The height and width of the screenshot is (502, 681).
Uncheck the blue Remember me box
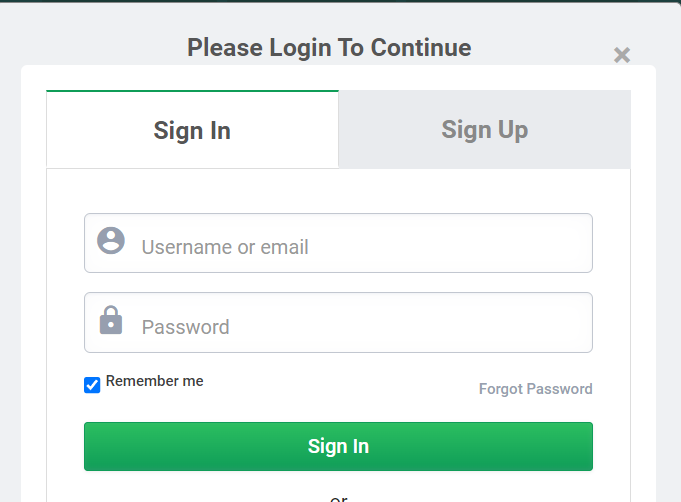pyautogui.click(x=92, y=385)
